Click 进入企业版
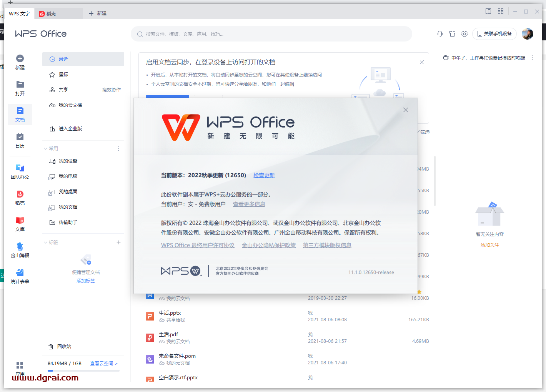Image resolution: width=546 pixels, height=392 pixels. point(83,129)
